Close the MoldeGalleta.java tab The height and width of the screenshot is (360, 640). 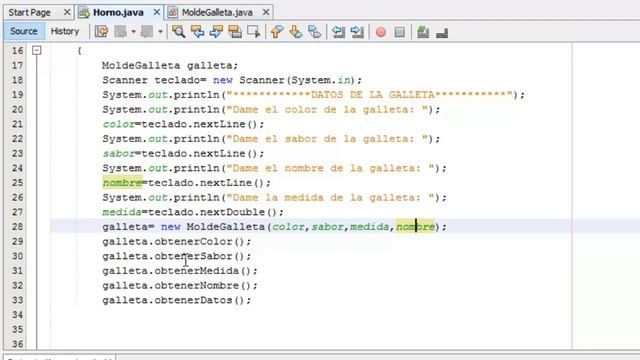(x=266, y=13)
